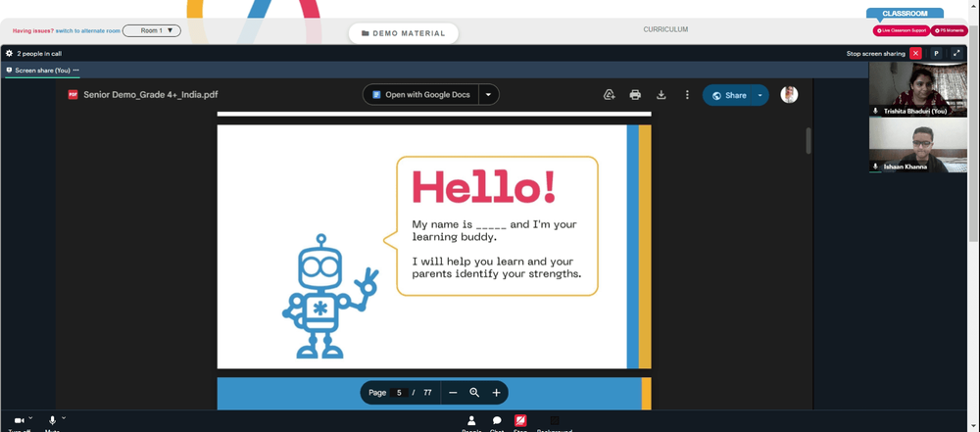Open the call settings gear
Viewport: 980px width, 432px height.
tap(10, 54)
